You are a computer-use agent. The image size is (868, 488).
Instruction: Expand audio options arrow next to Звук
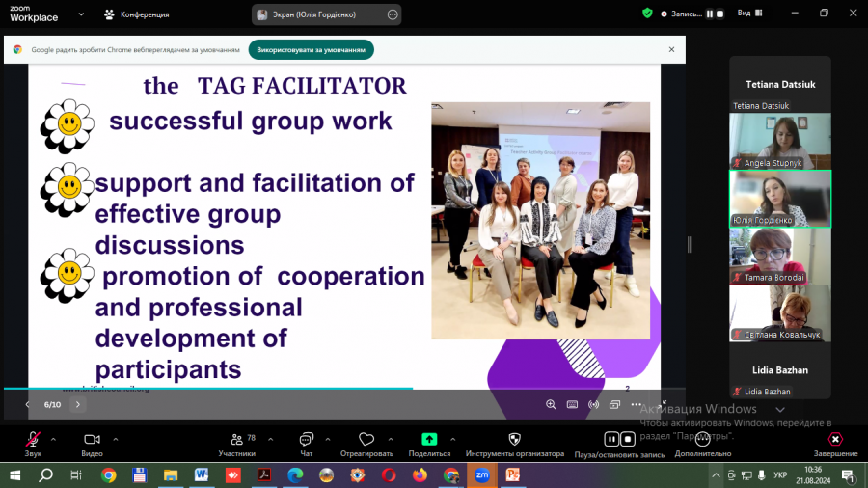pyautogui.click(x=53, y=440)
